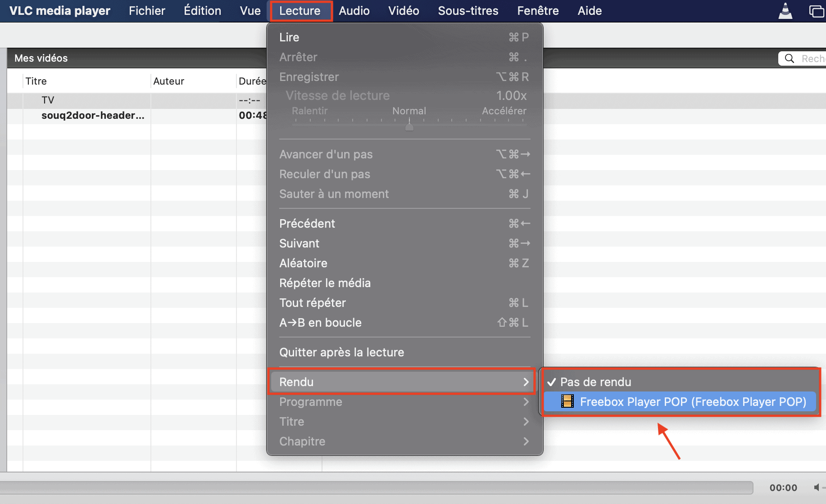This screenshot has width=826, height=504.
Task: Open the Audio menu
Action: (354, 11)
